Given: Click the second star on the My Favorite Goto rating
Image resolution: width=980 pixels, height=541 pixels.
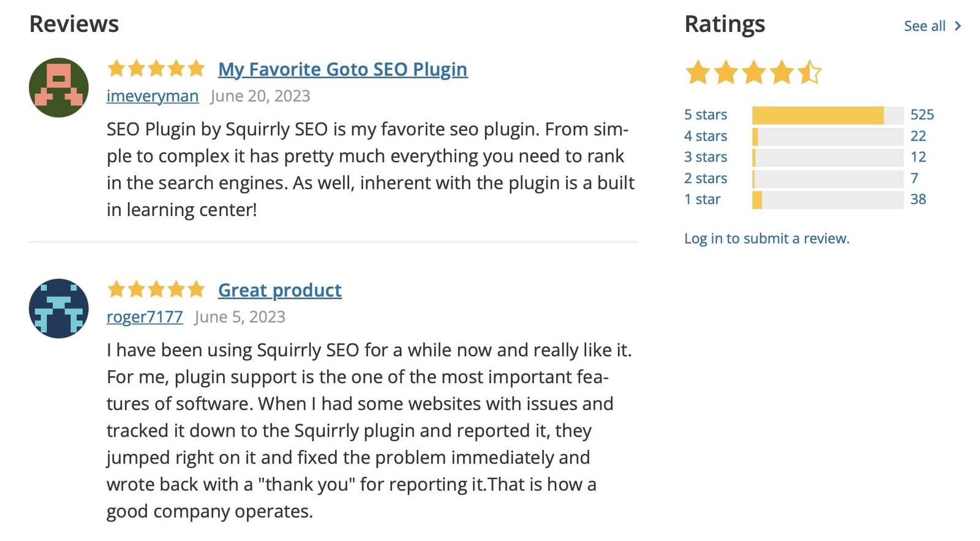Looking at the screenshot, I should [136, 69].
